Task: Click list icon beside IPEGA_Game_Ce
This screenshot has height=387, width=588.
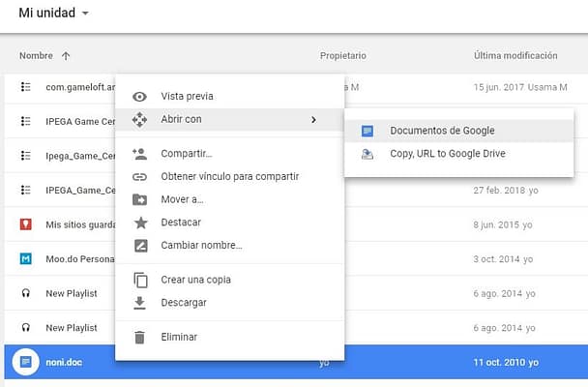Action: [x=25, y=190]
